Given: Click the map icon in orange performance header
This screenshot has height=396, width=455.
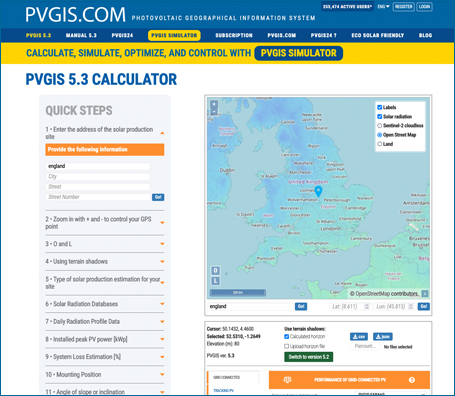Looking at the screenshot, I should (x=287, y=380).
